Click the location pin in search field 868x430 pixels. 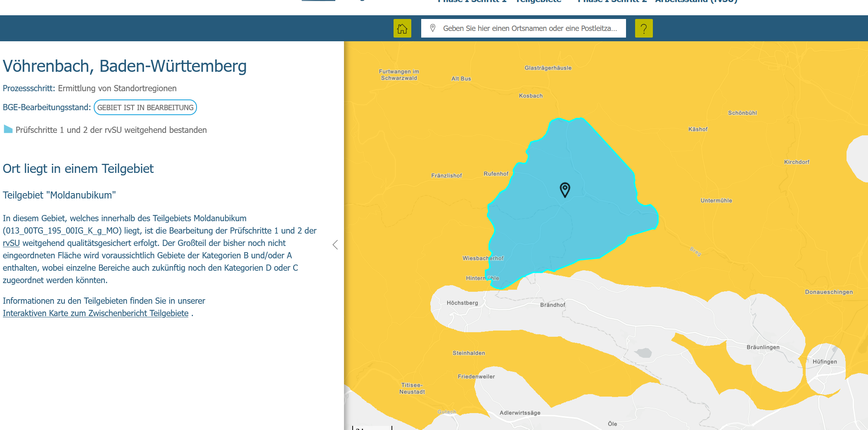pyautogui.click(x=433, y=28)
